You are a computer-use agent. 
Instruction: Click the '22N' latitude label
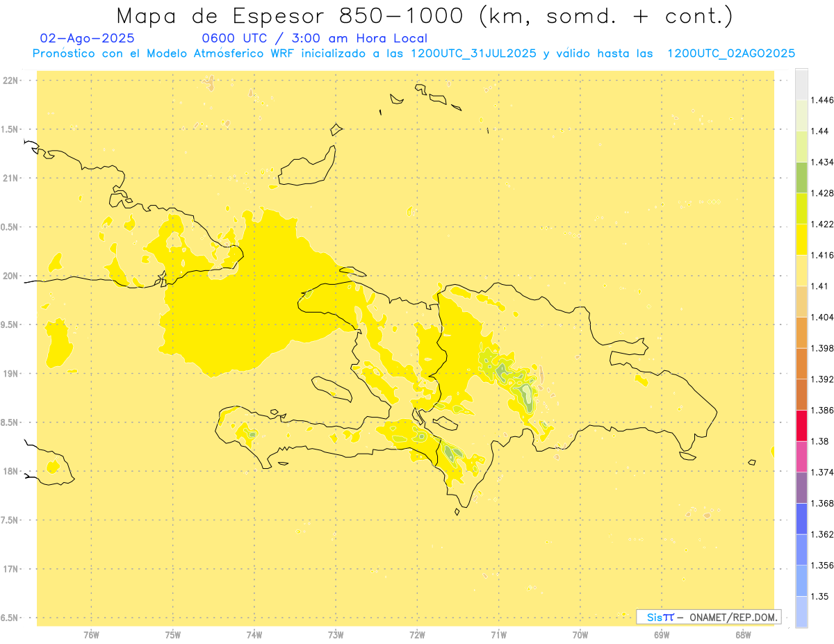(10, 81)
